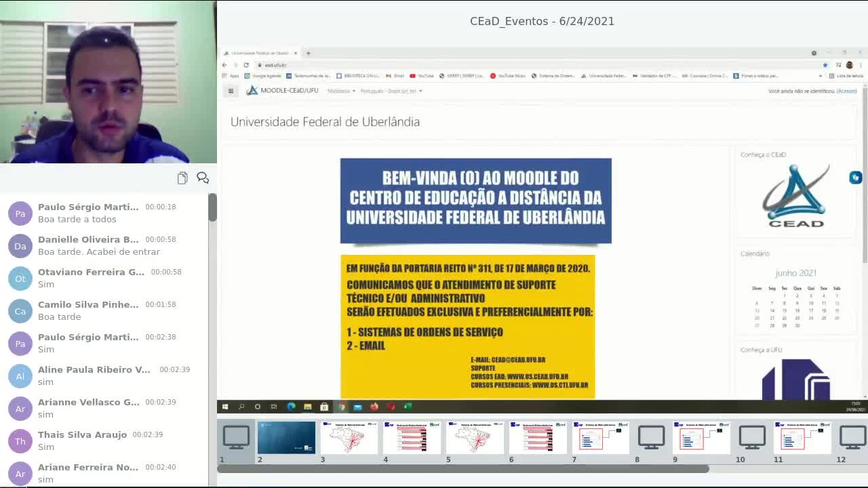Open File Explorer on the taskbar

click(307, 407)
